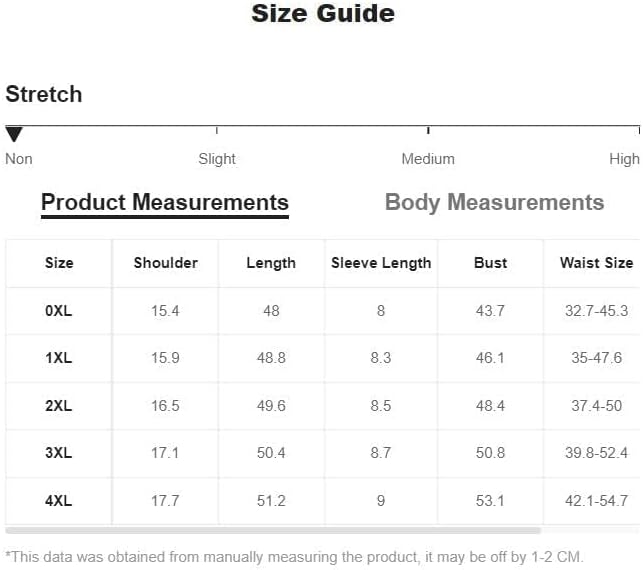The image size is (643, 570).
Task: Click the Sleeve Length column header
Action: coord(381,263)
